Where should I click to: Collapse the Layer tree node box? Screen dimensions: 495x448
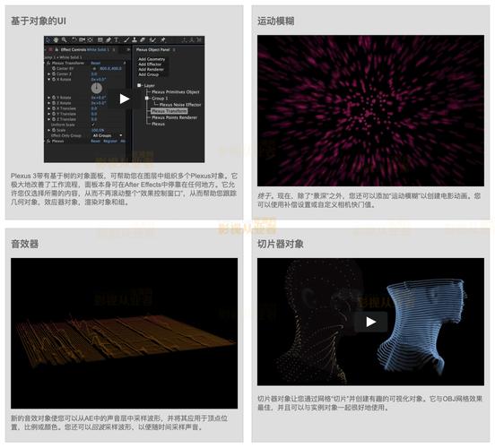click(x=139, y=85)
